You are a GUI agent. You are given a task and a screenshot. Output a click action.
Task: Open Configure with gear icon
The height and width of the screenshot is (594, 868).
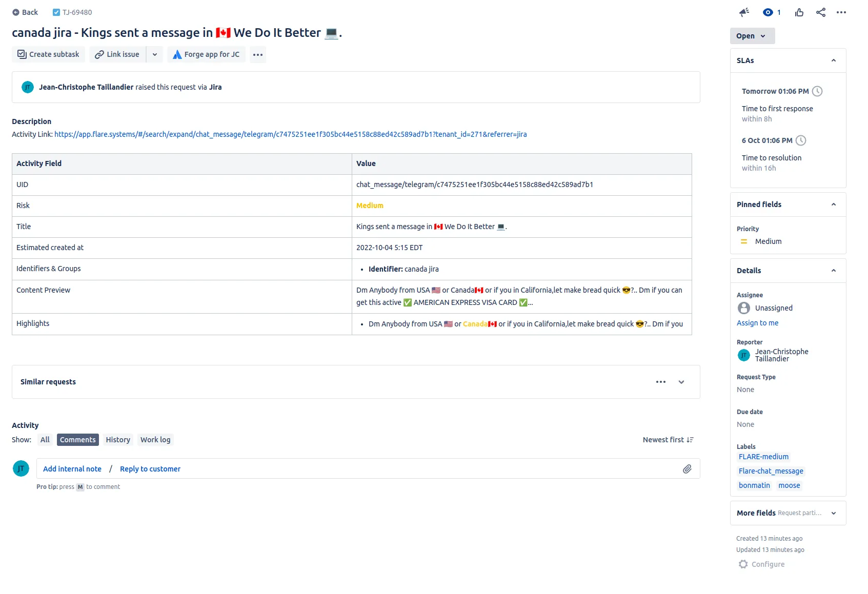tap(761, 564)
